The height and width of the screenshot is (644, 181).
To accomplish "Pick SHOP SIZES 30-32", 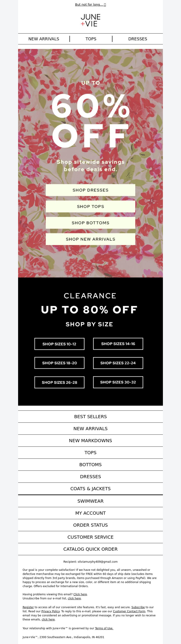I will 118,382.
